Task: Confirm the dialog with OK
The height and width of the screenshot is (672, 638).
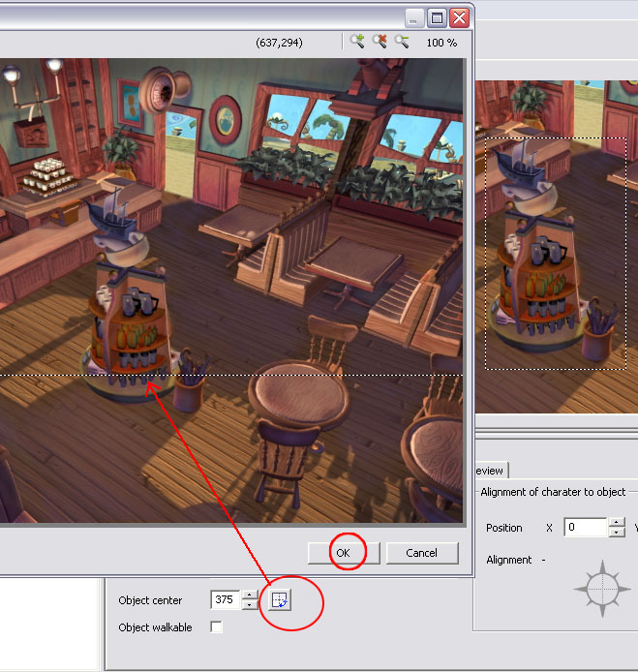Action: 344,553
